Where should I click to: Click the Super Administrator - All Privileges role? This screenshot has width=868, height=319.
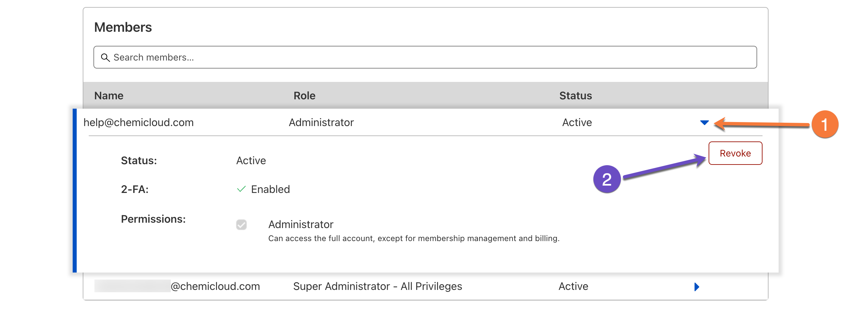tap(377, 286)
